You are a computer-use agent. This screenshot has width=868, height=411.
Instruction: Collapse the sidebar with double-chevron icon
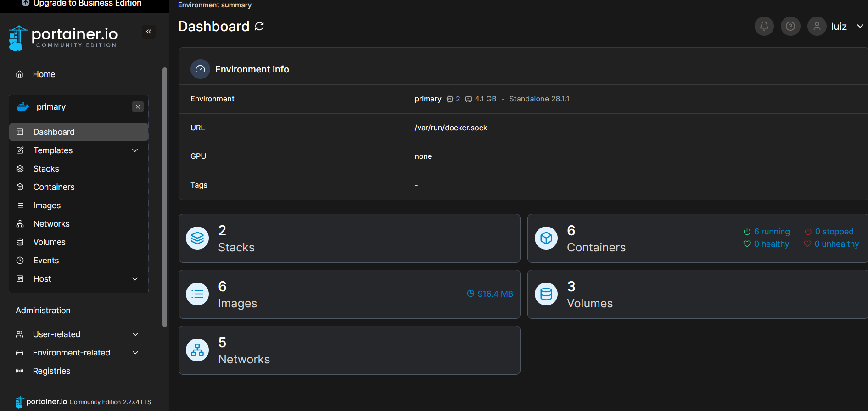click(x=148, y=32)
